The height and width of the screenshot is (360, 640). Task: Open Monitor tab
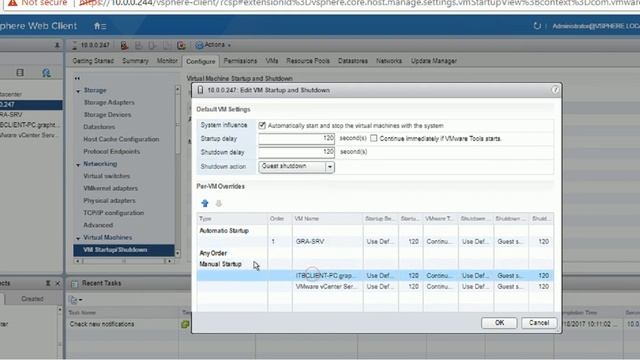[167, 61]
